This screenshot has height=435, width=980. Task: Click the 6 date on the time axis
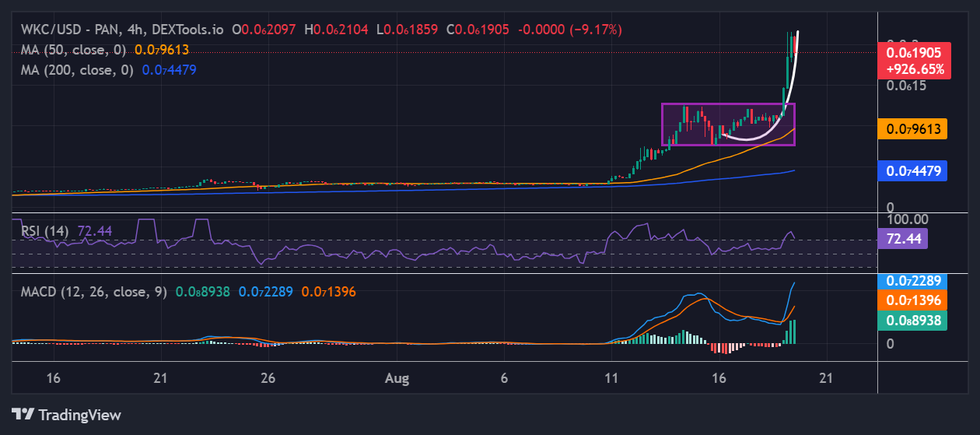505,379
